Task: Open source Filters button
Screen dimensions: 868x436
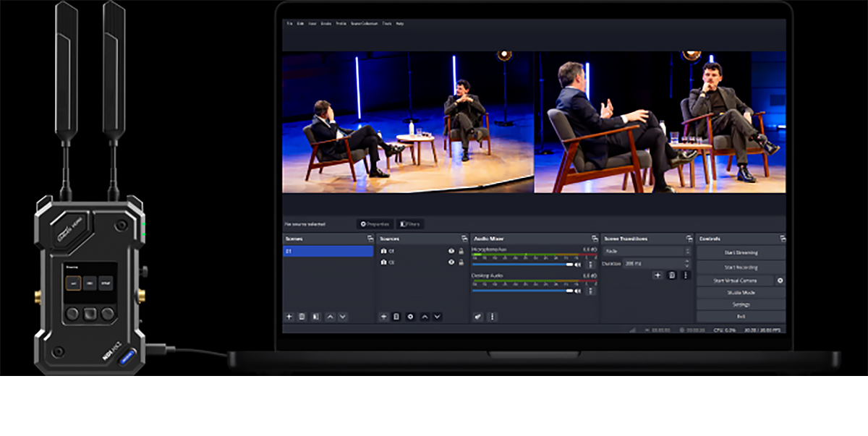Action: [410, 224]
